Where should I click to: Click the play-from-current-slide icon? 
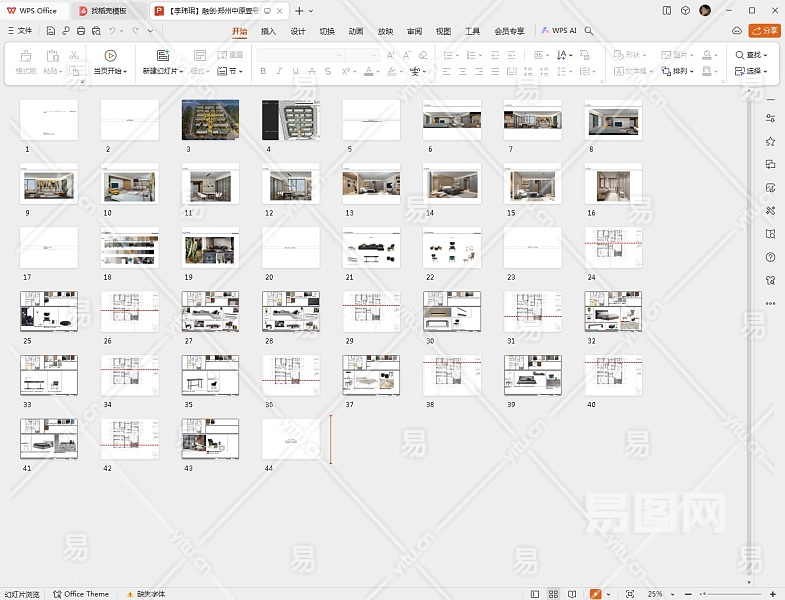(110, 56)
